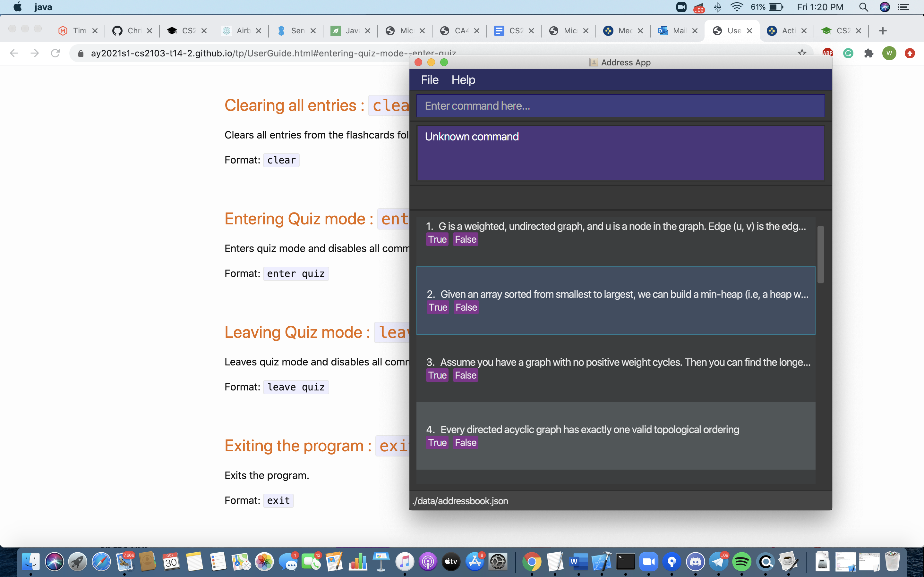Click the flashcard list scrollbar thumb
Viewport: 924px width, 577px height.
(x=820, y=255)
